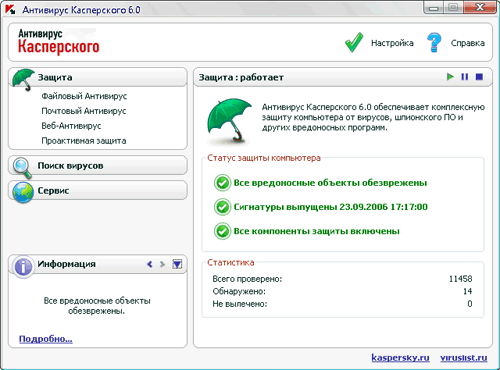Pause protection with the pause icon
Image resolution: width=500 pixels, height=370 pixels.
(465, 77)
